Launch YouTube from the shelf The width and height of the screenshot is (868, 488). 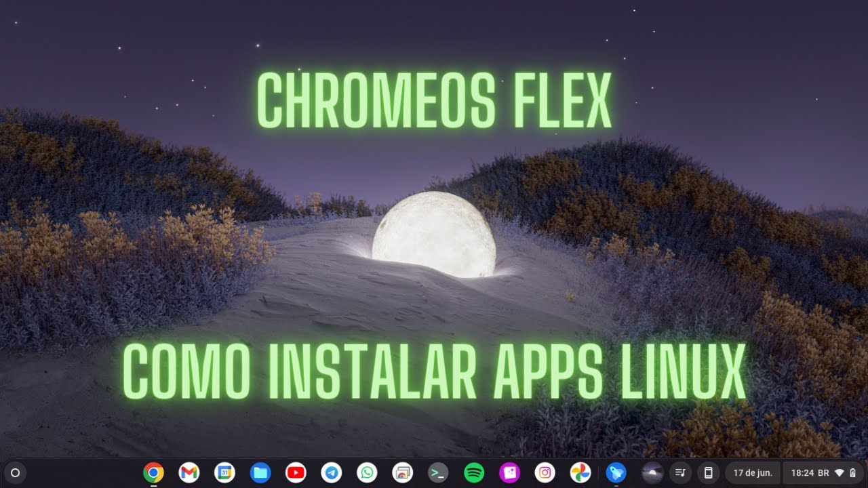[296, 472]
